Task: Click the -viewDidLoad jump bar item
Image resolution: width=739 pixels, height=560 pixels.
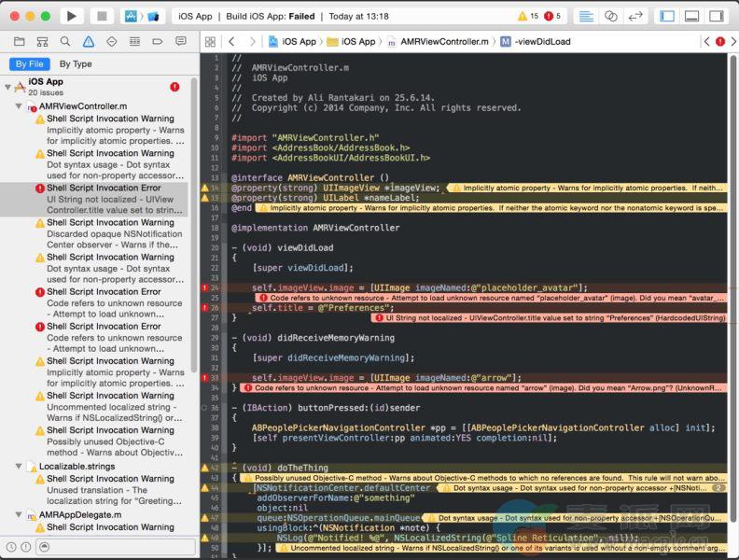Action: [544, 42]
